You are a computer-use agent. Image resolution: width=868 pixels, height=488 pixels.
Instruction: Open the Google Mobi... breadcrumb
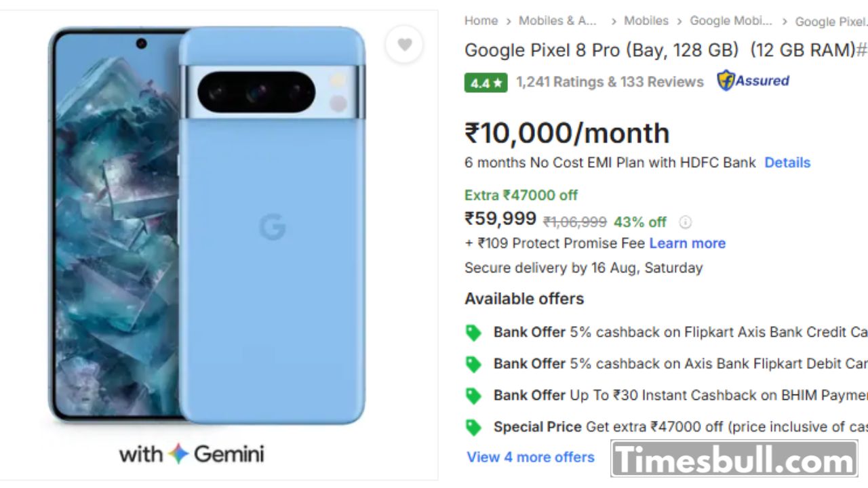tap(730, 21)
